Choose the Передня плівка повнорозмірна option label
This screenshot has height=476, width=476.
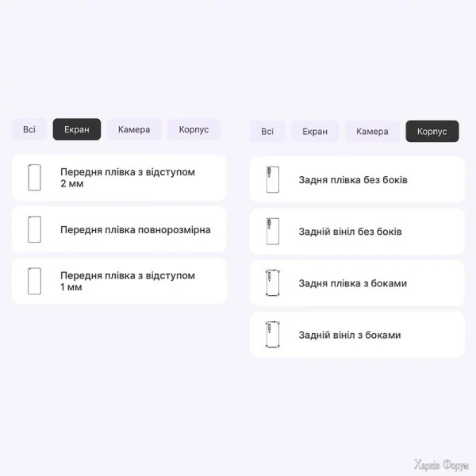tap(136, 230)
